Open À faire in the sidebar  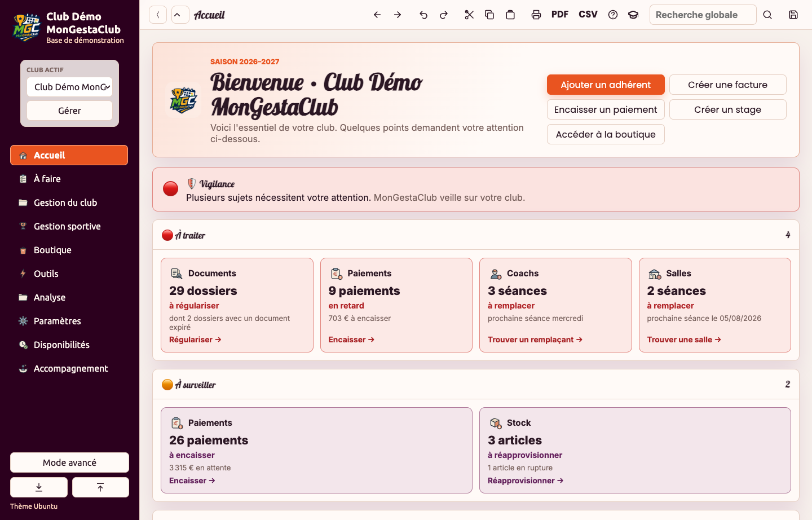click(69, 179)
